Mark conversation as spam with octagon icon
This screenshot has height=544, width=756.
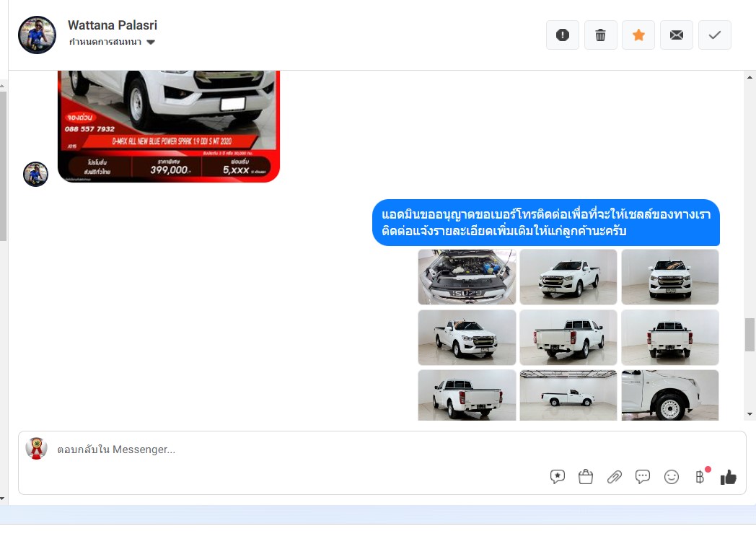tap(563, 35)
